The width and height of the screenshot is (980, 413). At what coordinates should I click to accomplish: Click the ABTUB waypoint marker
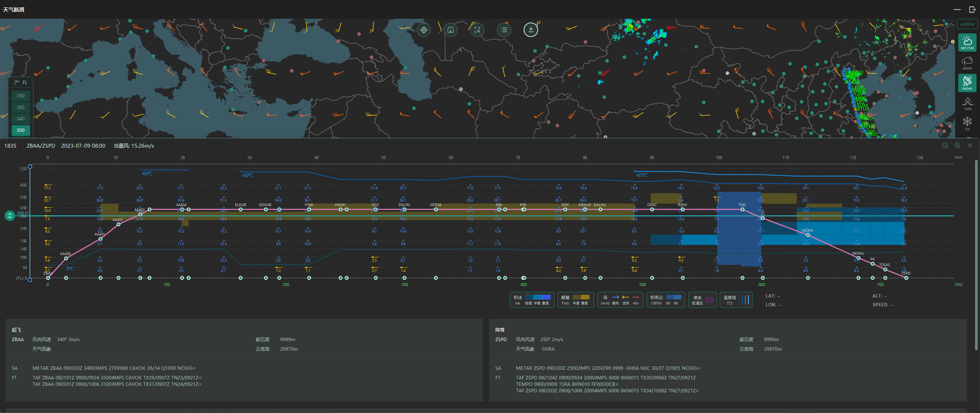(x=436, y=210)
